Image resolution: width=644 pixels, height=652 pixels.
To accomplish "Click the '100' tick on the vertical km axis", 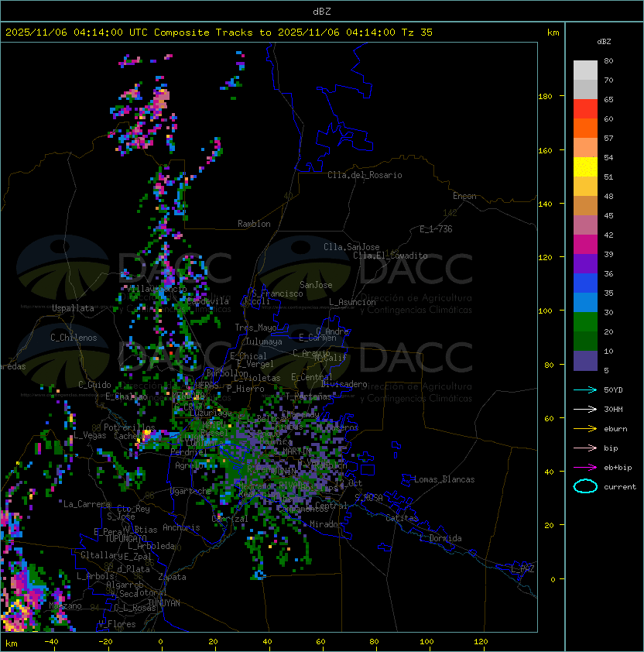I will click(x=545, y=311).
